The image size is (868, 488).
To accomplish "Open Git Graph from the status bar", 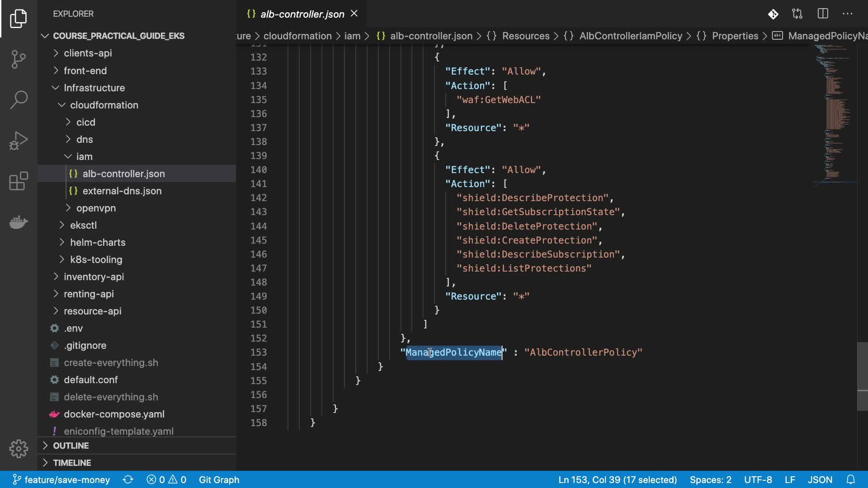I will click(219, 479).
